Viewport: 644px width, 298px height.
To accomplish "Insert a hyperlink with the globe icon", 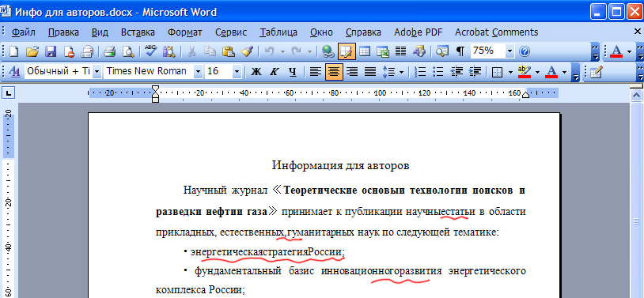I will pyautogui.click(x=328, y=51).
